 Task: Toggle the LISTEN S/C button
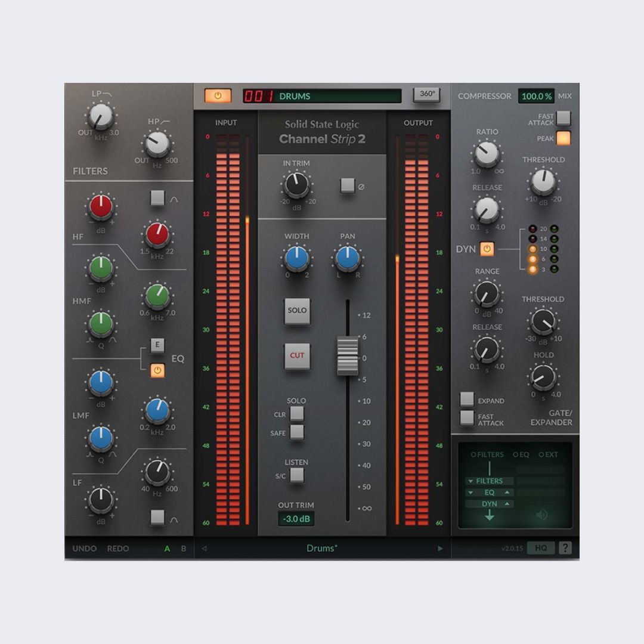click(x=297, y=475)
